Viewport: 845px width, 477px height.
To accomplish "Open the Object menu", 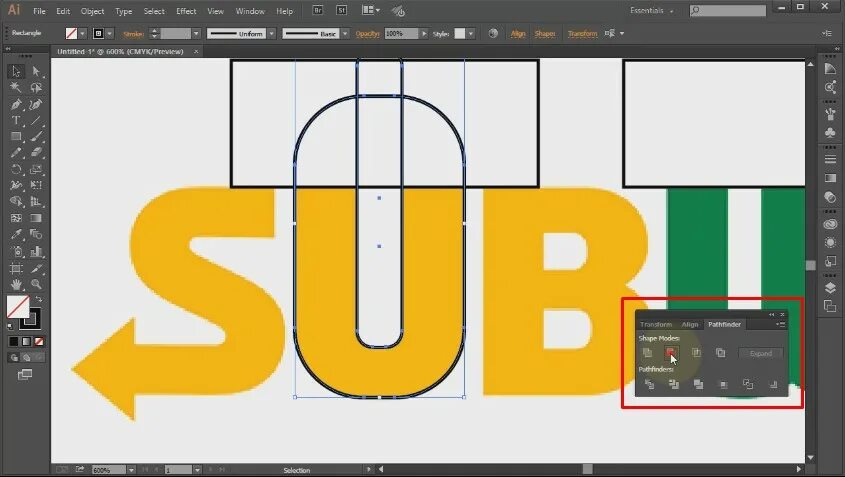I will 92,11.
